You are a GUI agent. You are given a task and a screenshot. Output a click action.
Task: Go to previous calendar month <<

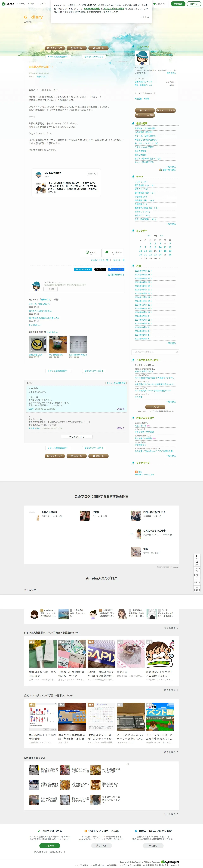coord(149,236)
